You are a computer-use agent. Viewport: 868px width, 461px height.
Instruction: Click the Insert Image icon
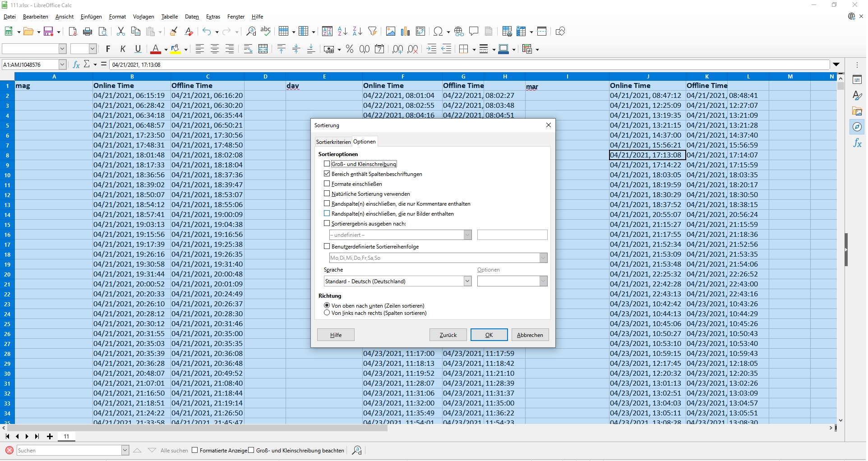(x=391, y=31)
